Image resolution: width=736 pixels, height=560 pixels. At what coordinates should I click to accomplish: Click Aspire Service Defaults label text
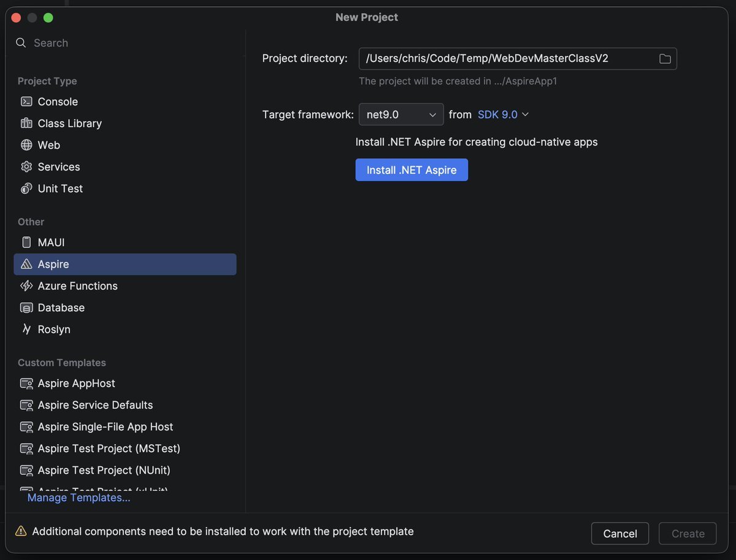95,405
